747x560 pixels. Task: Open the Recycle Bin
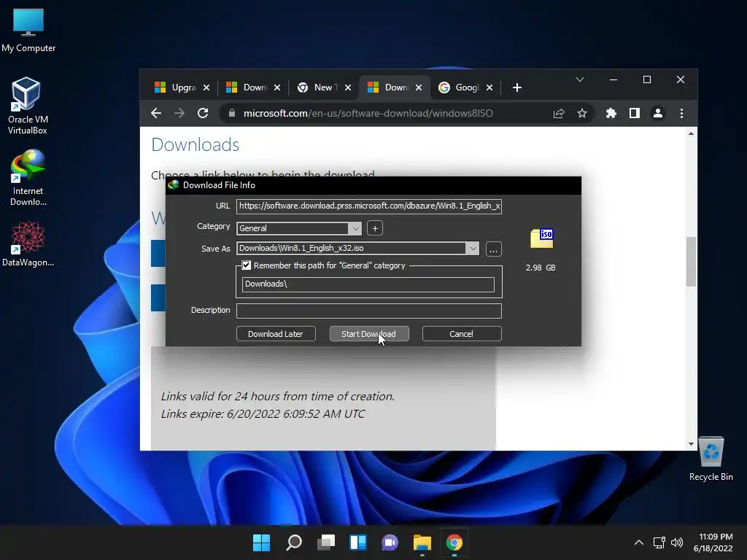[x=711, y=459]
